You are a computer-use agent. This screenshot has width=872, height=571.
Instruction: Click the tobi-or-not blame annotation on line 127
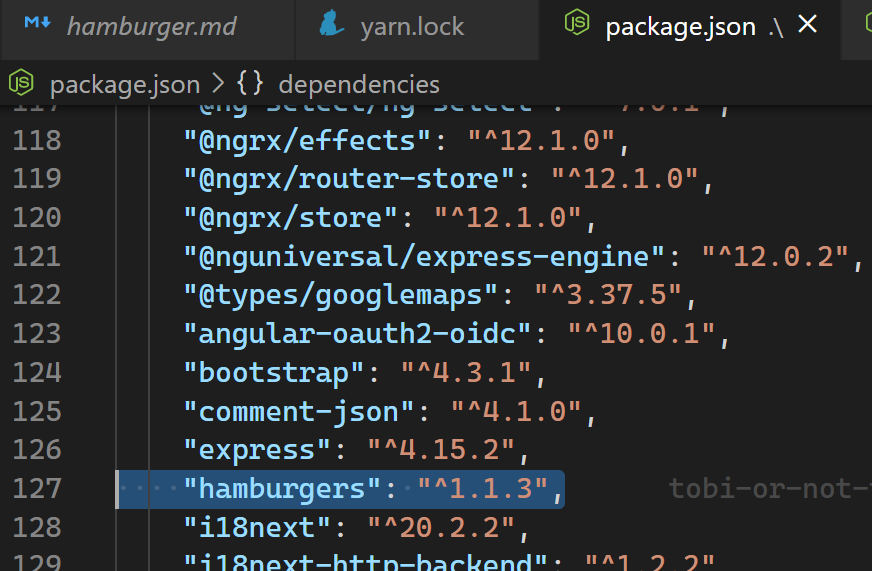(x=770, y=489)
